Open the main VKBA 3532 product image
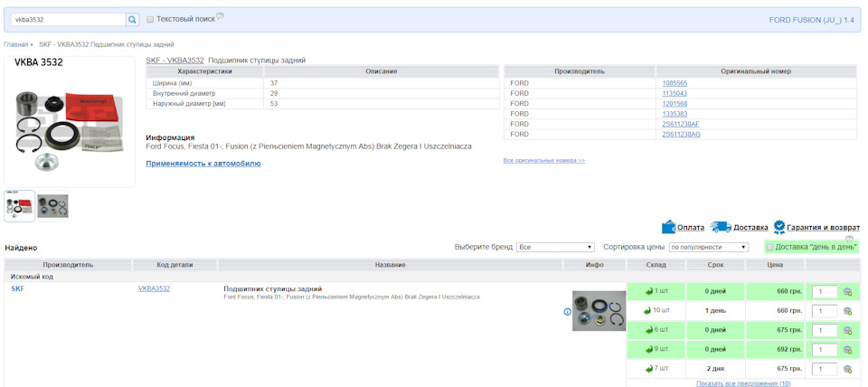Screen dimensions: 868x387 pos(70,122)
